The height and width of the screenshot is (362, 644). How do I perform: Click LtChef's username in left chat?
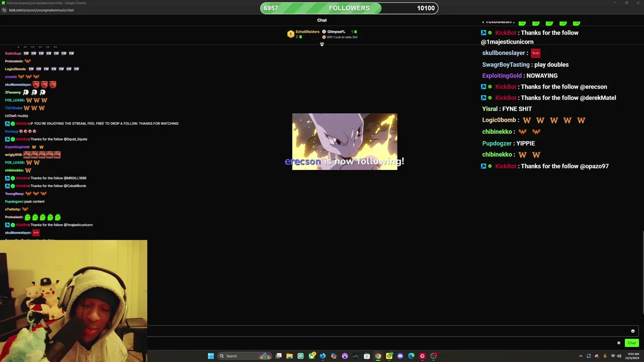click(x=10, y=116)
